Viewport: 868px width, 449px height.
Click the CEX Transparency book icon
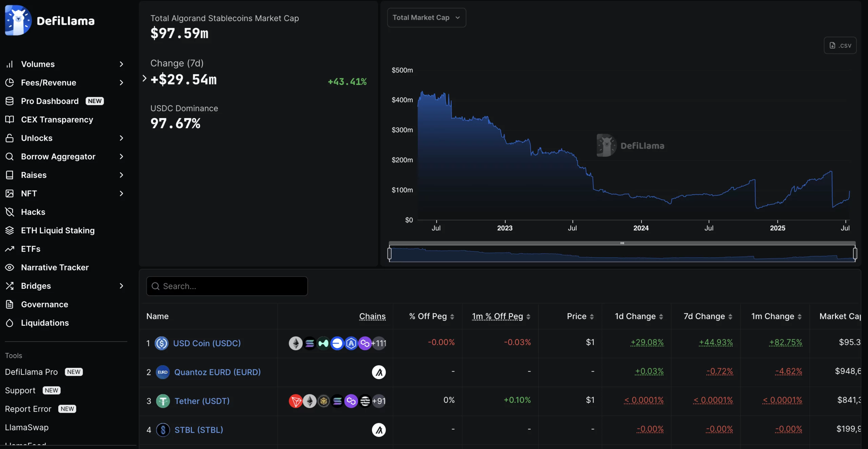[x=9, y=119]
